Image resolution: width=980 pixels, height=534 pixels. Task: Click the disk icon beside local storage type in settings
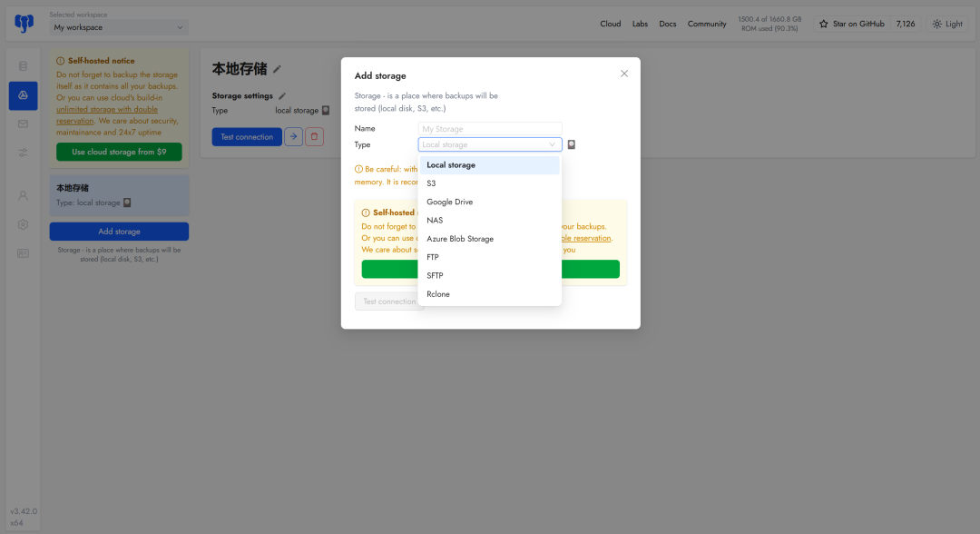click(326, 111)
